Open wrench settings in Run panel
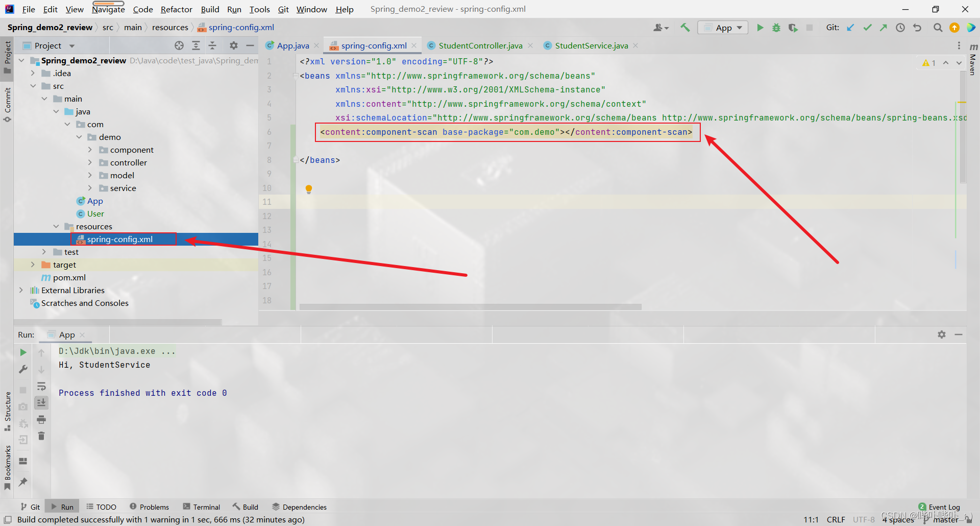Screen dimensions: 980x526 [x=23, y=369]
